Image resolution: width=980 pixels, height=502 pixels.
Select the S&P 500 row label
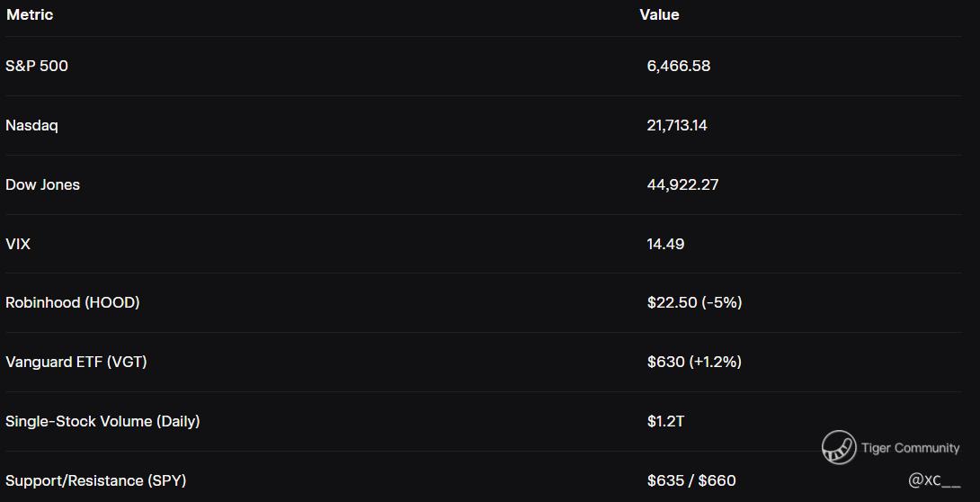(37, 66)
